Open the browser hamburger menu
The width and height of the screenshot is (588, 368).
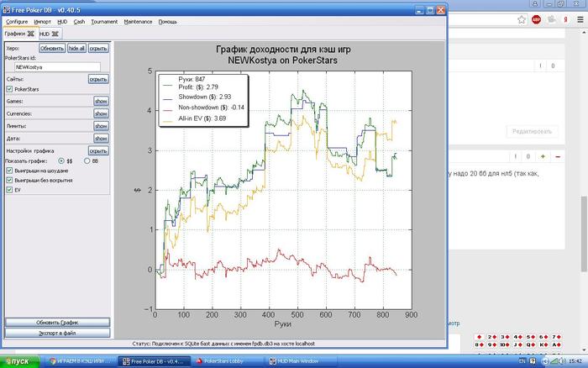click(580, 19)
